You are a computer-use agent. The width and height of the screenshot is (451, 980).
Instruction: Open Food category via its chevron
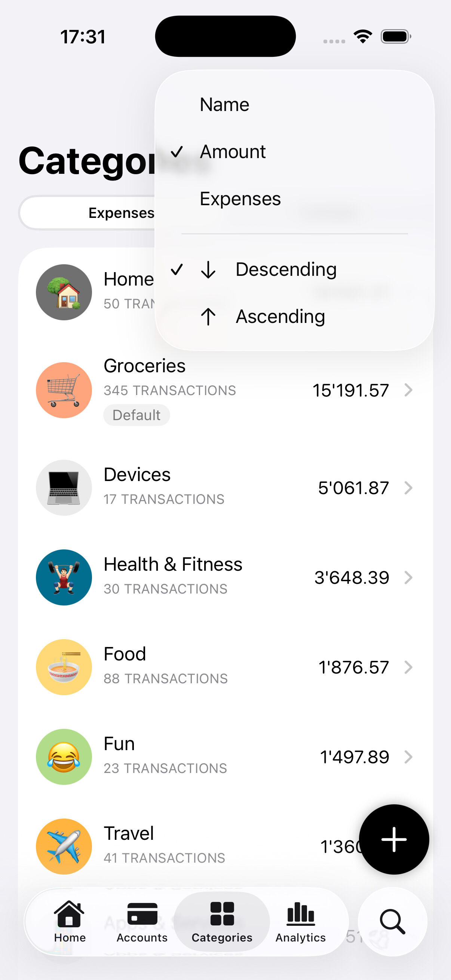408,667
